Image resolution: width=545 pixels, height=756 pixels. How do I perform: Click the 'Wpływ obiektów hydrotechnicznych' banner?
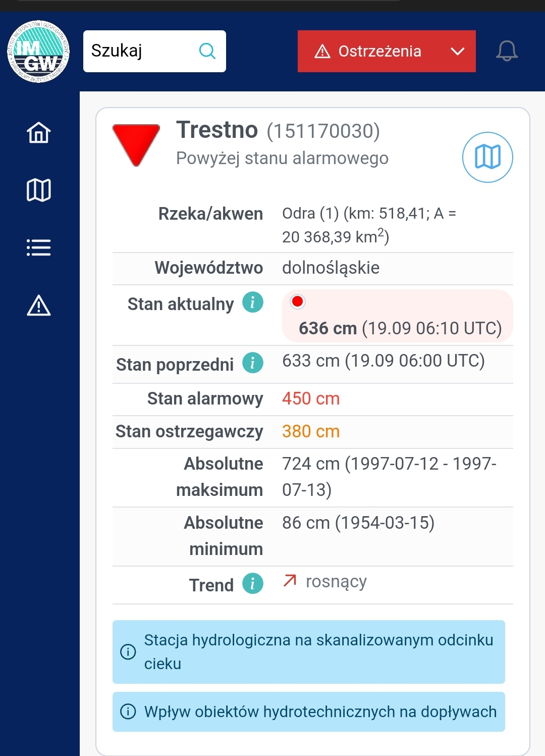[x=308, y=712]
